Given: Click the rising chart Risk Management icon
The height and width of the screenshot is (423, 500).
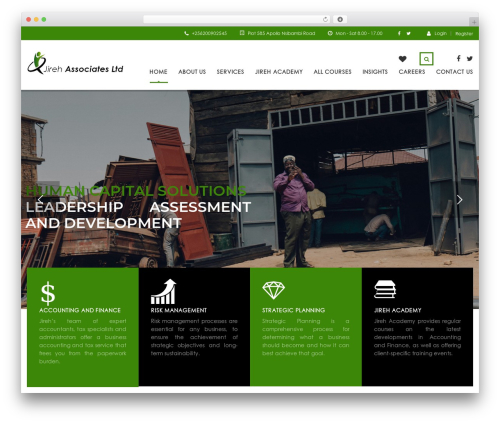Looking at the screenshot, I should point(163,291).
